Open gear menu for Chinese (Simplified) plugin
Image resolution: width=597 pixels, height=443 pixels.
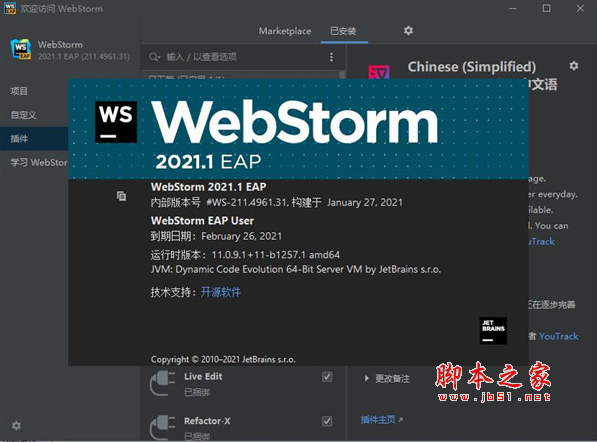(x=574, y=66)
